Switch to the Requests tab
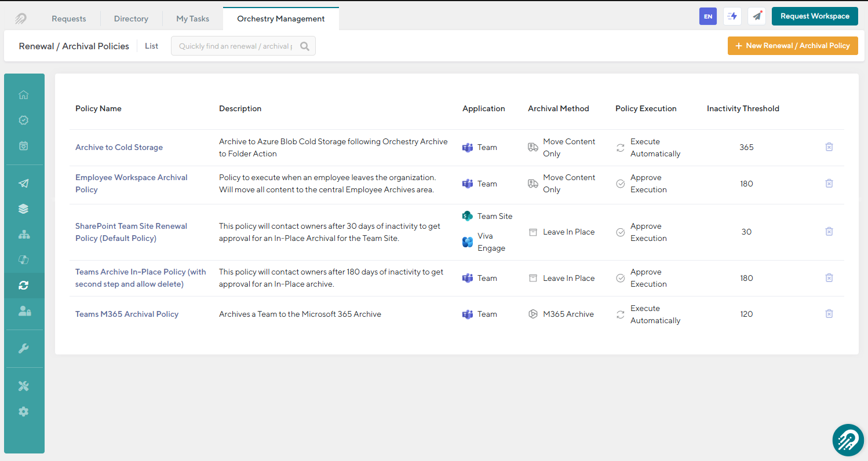The image size is (868, 461). pos(69,19)
